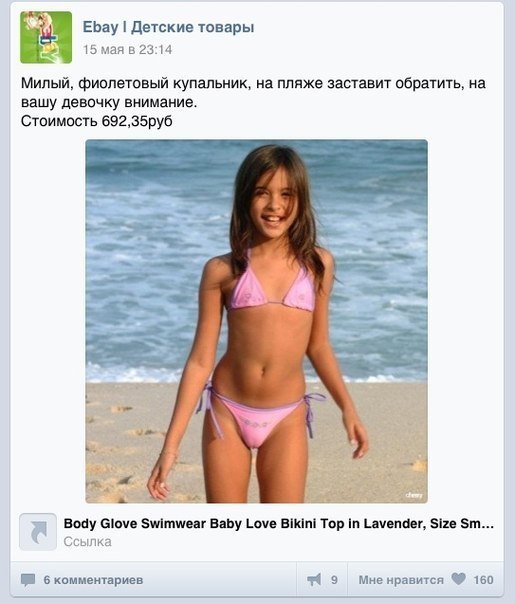
Task: Click empty space in the post footer bar
Action: point(220,580)
